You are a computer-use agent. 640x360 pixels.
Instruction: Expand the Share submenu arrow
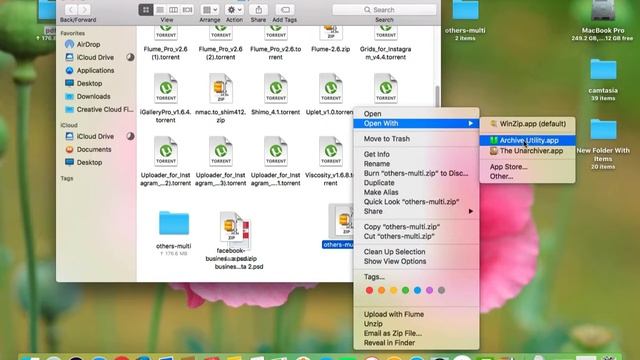471,211
